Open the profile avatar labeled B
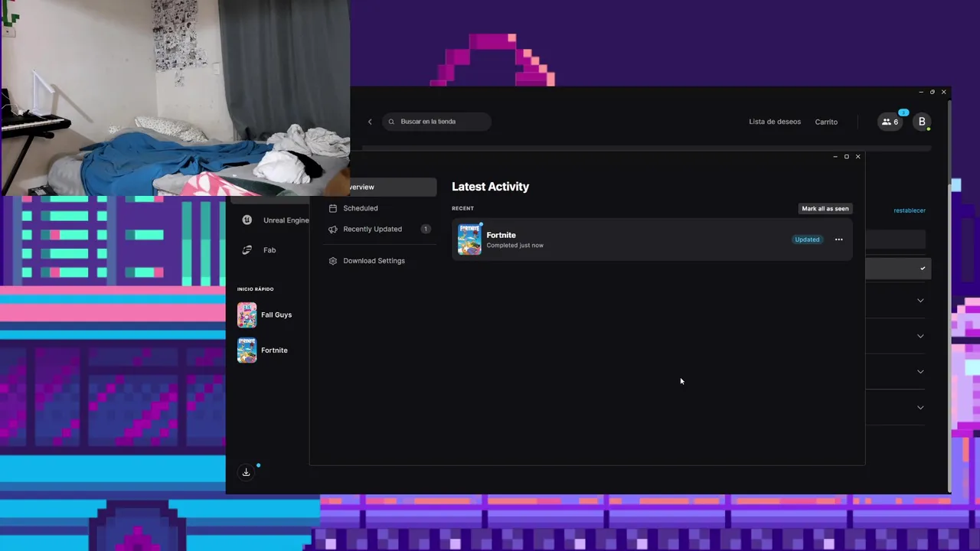Viewport: 980px width, 551px height. pyautogui.click(x=922, y=122)
